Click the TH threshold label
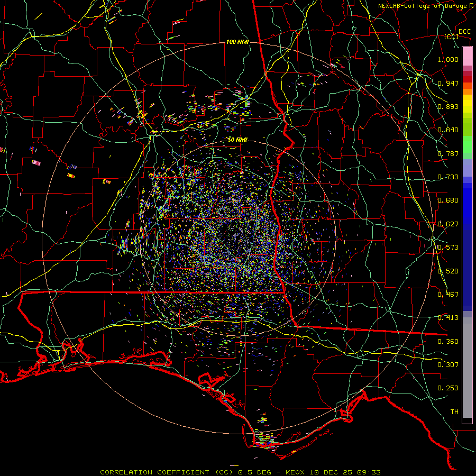This screenshot has height=476, width=476. [x=454, y=412]
